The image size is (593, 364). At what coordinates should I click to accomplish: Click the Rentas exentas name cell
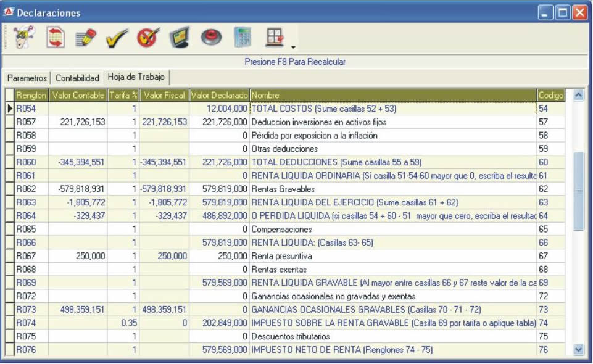pyautogui.click(x=393, y=270)
